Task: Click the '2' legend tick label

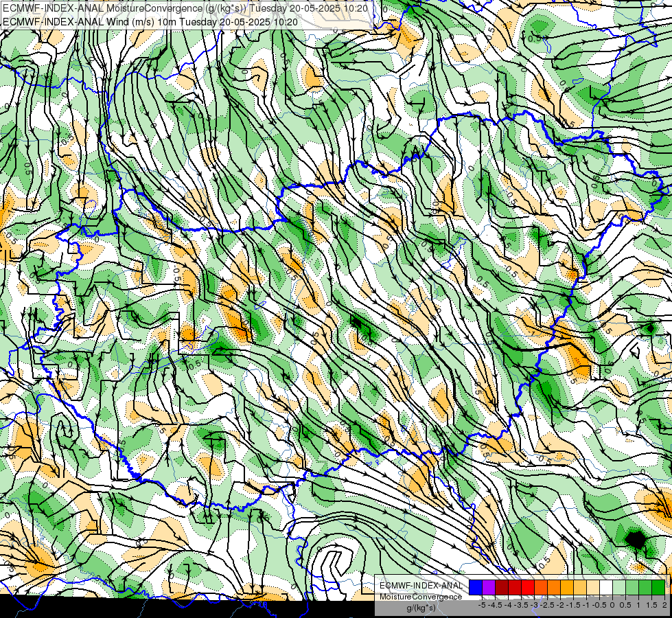Action: tap(664, 605)
